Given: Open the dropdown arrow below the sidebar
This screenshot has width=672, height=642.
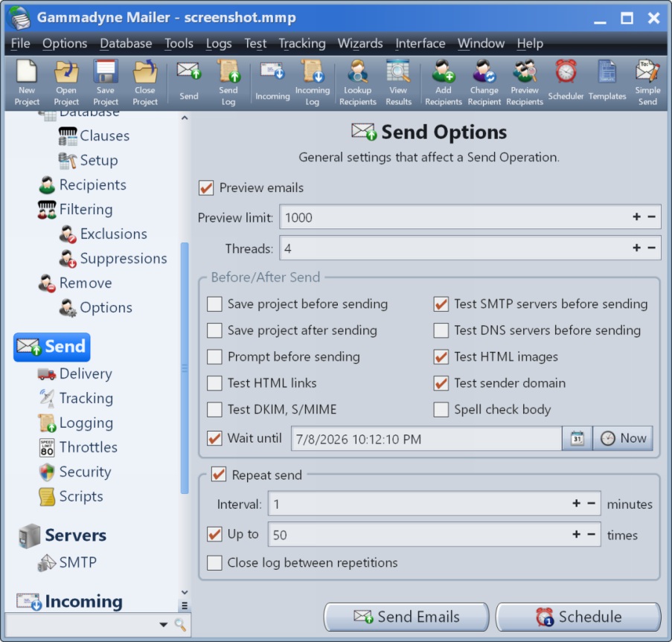Looking at the screenshot, I should (163, 625).
